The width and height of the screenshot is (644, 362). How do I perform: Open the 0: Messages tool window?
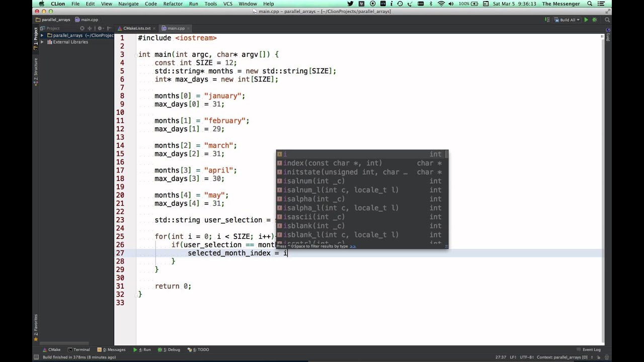pyautogui.click(x=111, y=349)
